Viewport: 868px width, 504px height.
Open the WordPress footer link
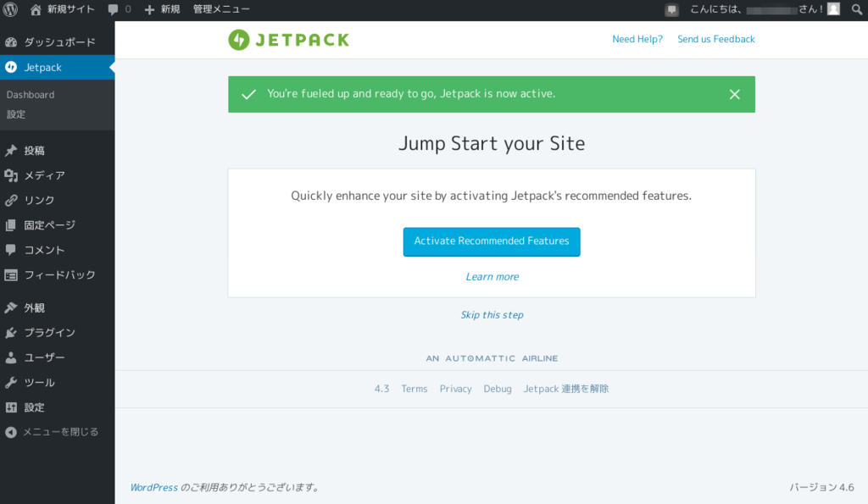pyautogui.click(x=154, y=487)
